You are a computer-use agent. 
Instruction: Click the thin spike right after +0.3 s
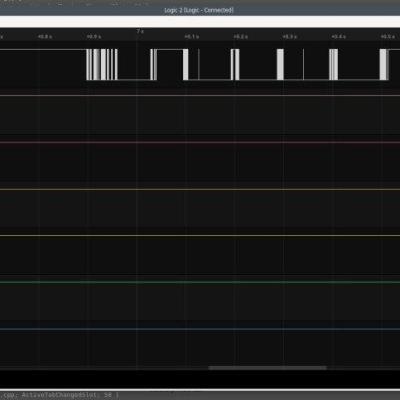point(303,64)
